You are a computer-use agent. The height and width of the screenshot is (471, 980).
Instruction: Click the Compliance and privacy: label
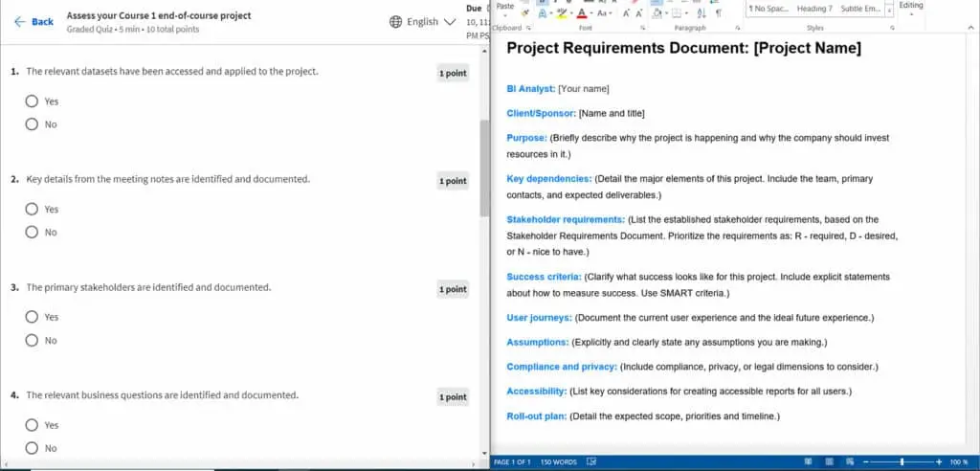coord(562,367)
